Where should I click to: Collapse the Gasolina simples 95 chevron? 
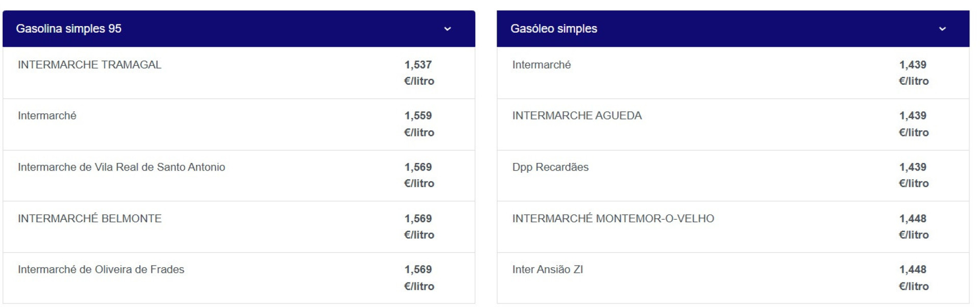point(448,29)
